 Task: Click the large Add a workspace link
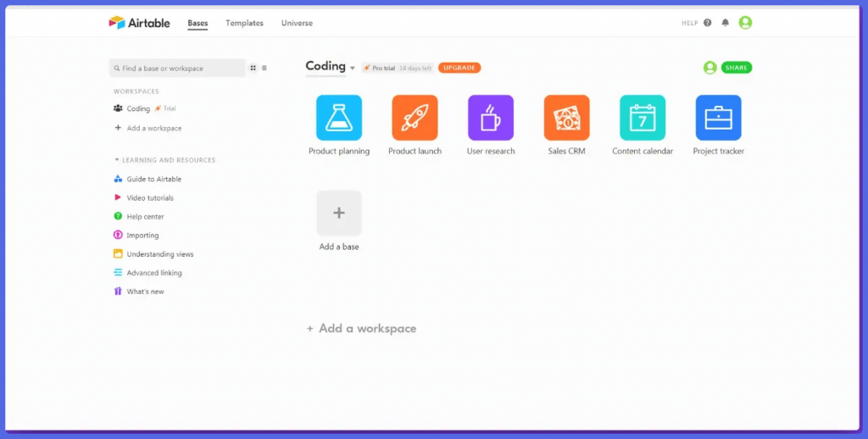tap(361, 328)
